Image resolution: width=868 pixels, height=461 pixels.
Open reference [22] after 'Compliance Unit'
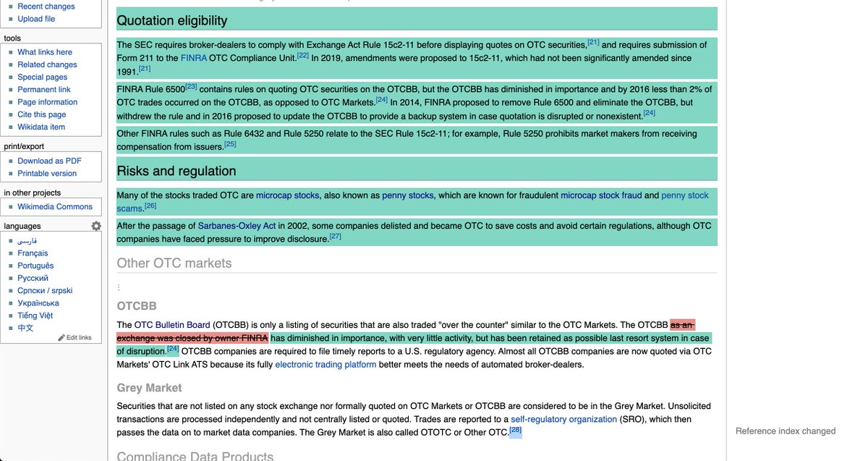[303, 55]
